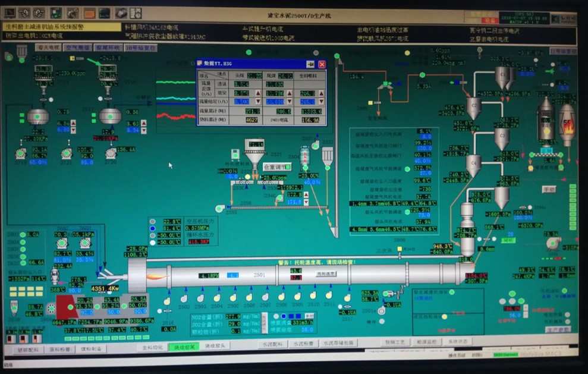588x374 pixels.
Task: Close the 数据YT.HSG popup window
Action: 322,64
